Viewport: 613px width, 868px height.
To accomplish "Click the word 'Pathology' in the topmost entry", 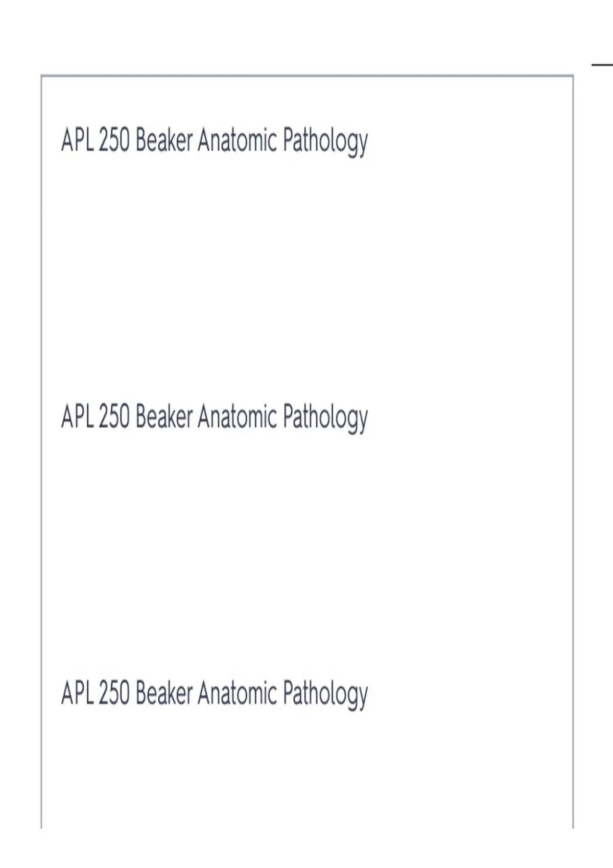I will pos(325,142).
